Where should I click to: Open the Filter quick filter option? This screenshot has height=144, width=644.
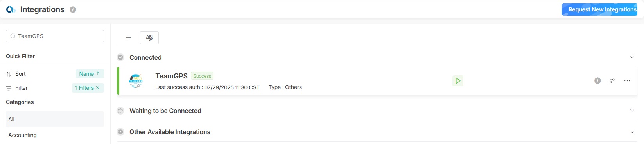point(21,88)
